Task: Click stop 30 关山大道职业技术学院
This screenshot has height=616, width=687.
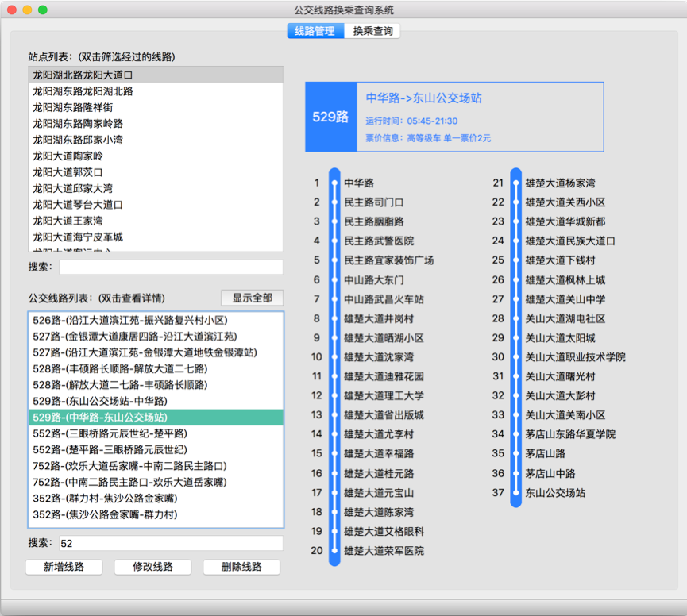Action: [x=575, y=356]
